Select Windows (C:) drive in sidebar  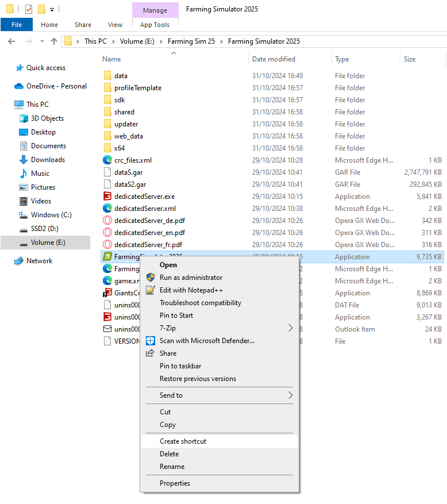51,215
